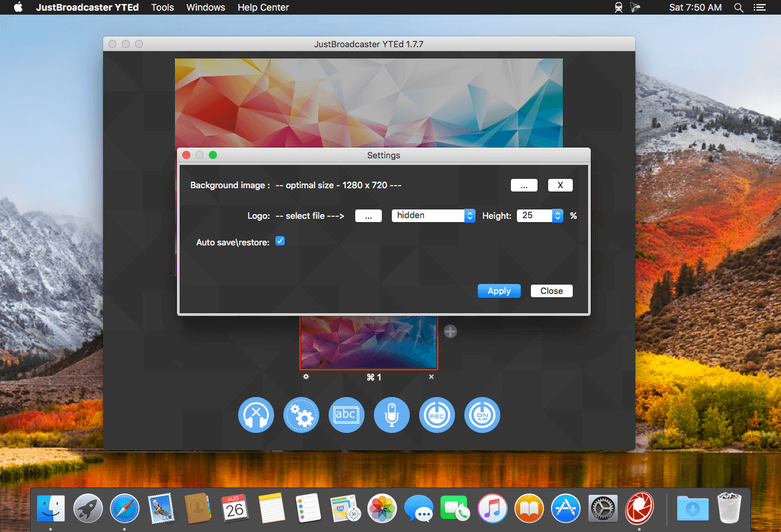Open Launchpad from the dock
Viewport: 781px width, 532px height.
(88, 509)
